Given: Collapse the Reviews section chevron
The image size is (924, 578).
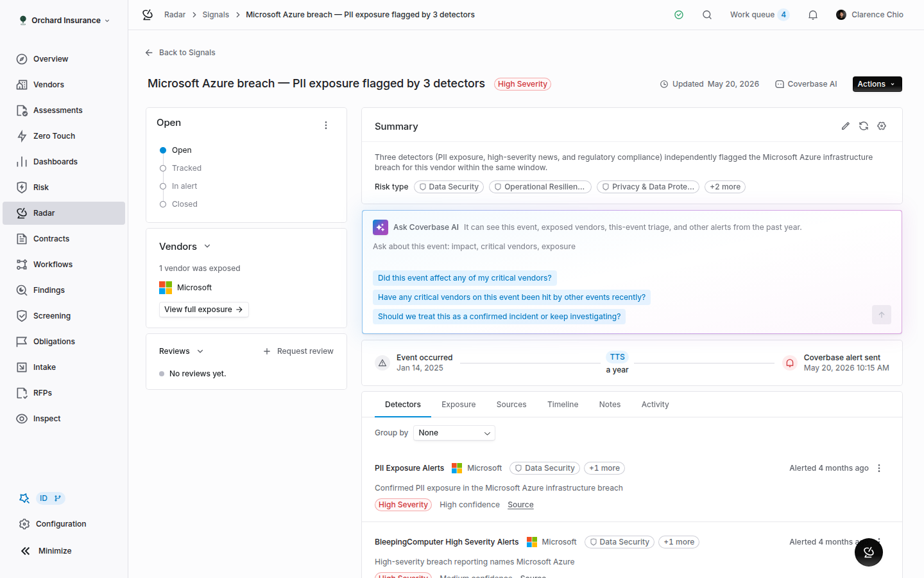Looking at the screenshot, I should point(200,351).
